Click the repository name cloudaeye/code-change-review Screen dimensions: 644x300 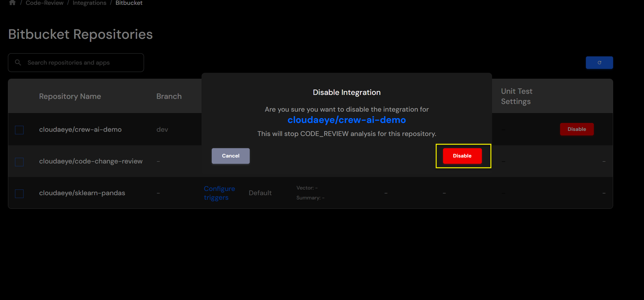click(x=91, y=161)
